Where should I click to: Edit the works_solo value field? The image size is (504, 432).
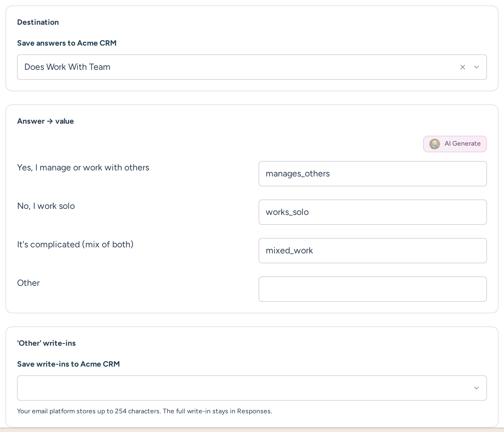(x=373, y=212)
